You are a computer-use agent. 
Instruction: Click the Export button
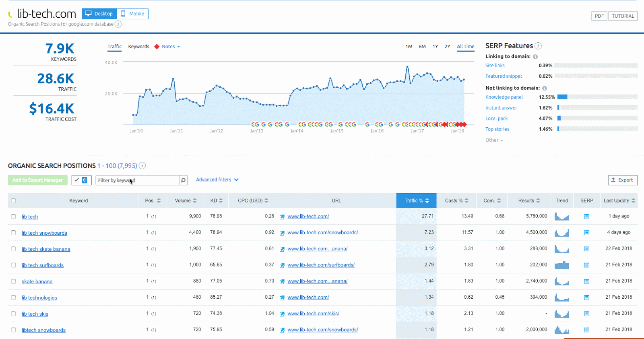tap(623, 180)
